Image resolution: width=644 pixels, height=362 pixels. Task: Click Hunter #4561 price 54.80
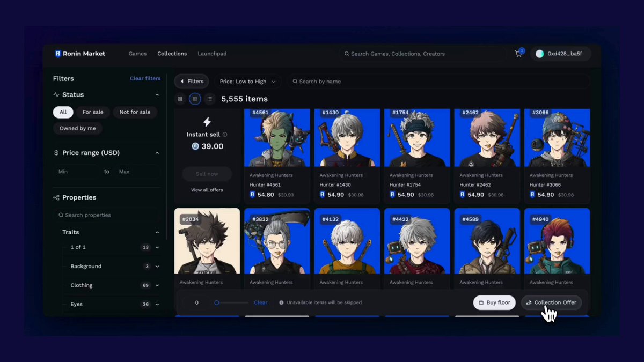(x=266, y=195)
